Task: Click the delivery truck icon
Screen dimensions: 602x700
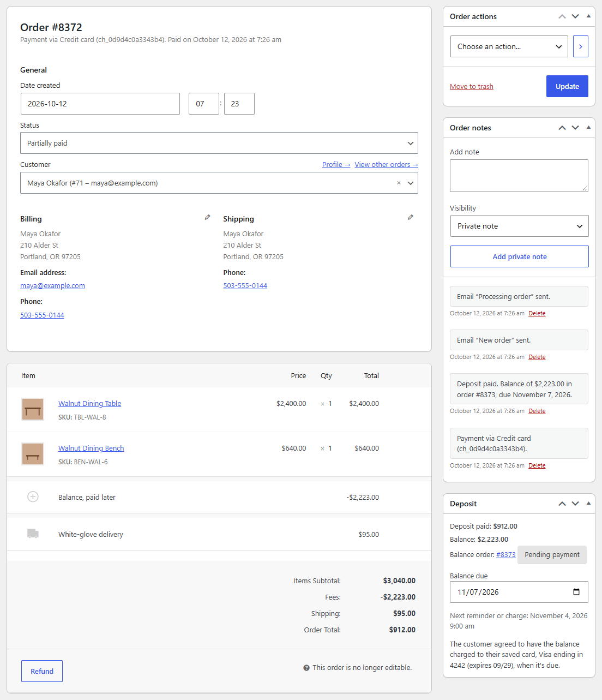Action: point(33,534)
